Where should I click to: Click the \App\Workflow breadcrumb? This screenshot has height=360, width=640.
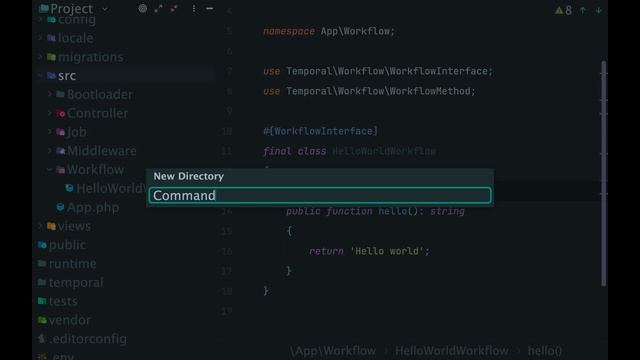(333, 351)
